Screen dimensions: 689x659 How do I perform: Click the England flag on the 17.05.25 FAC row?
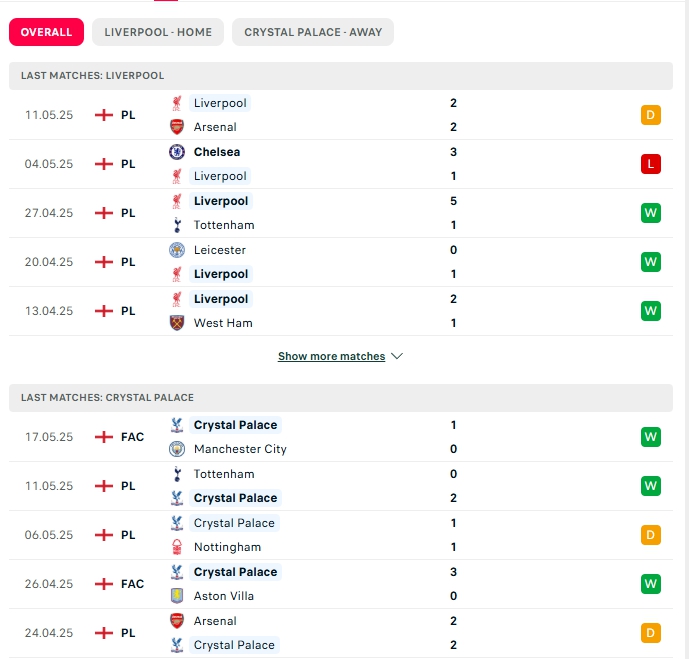coord(104,437)
